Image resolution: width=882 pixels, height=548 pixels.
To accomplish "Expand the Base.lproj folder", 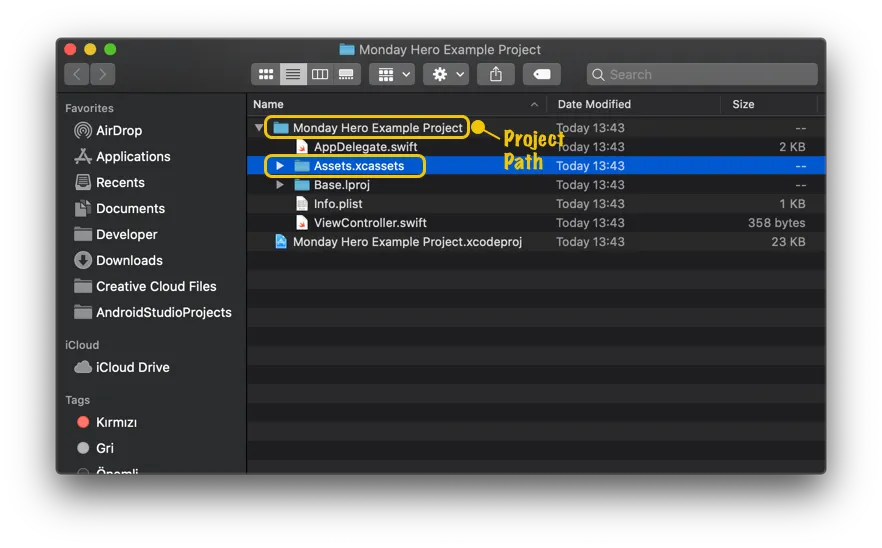I will click(x=280, y=185).
